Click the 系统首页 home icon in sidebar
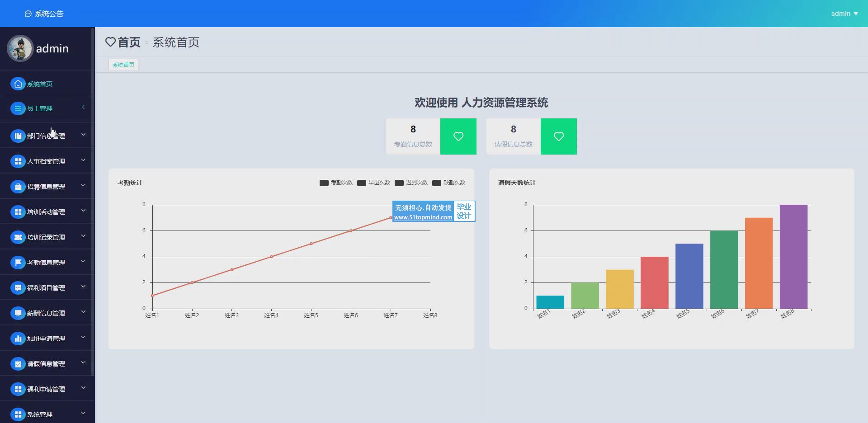The image size is (868, 423). [x=18, y=84]
